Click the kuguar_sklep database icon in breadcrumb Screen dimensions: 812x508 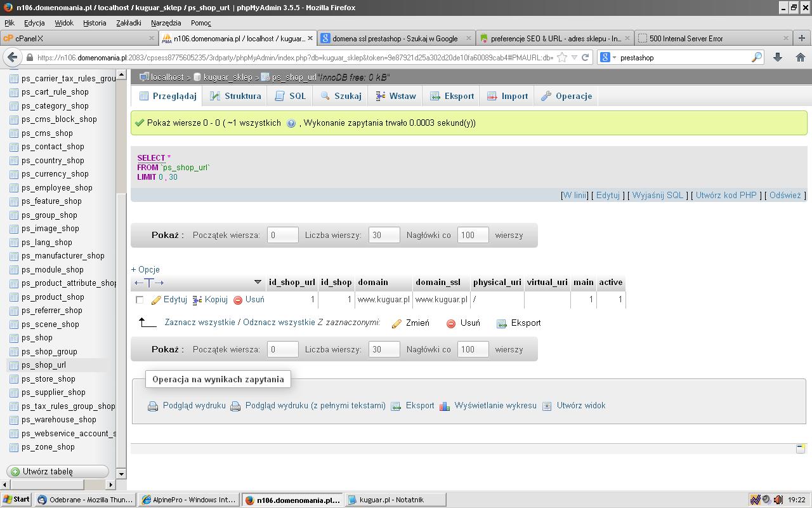[197, 77]
